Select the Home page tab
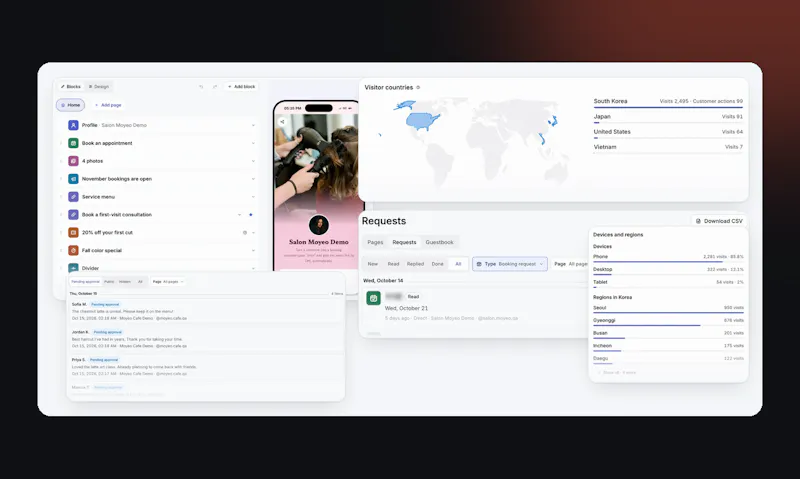This screenshot has height=479, width=800. click(x=70, y=105)
